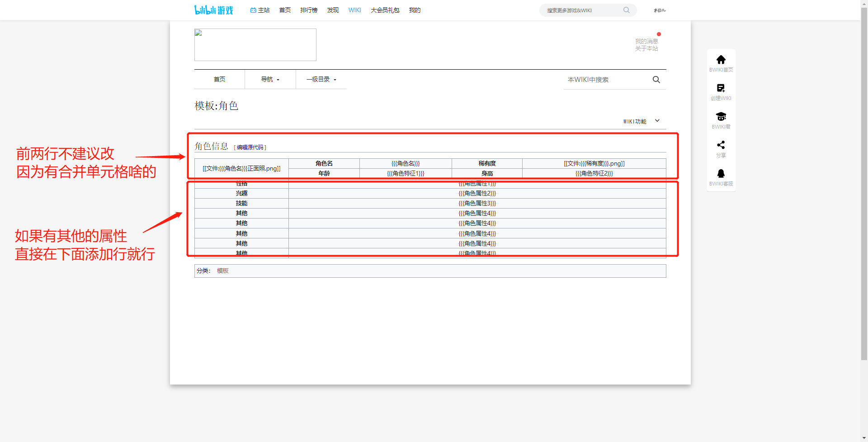Click the page vertical scrollbar
Viewport: 868px width, 442px height.
(x=864, y=184)
